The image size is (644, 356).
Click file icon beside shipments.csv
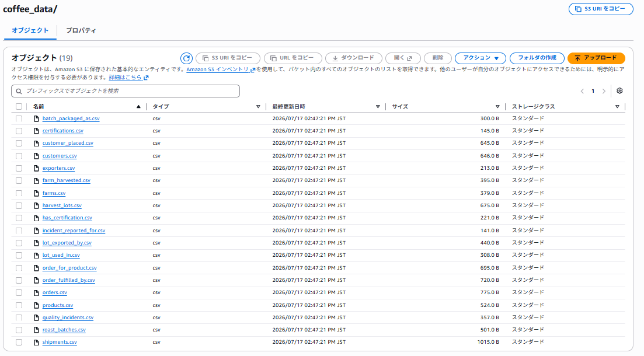pos(36,342)
